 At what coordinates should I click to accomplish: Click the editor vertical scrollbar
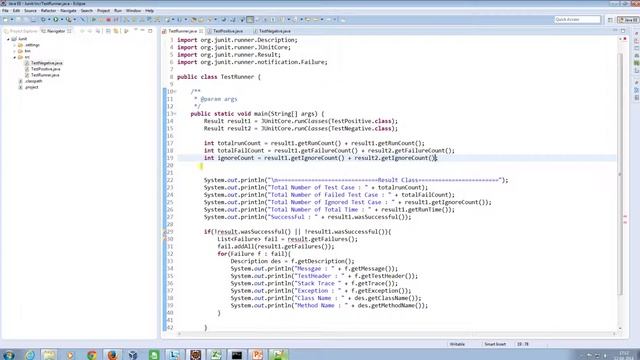pyautogui.click(x=620, y=173)
